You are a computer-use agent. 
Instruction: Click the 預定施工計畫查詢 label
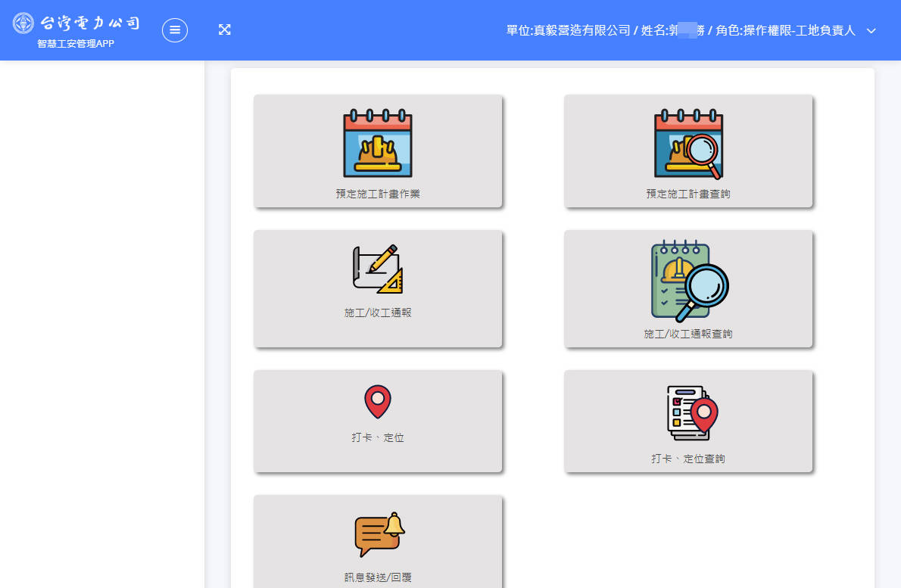pos(688,194)
